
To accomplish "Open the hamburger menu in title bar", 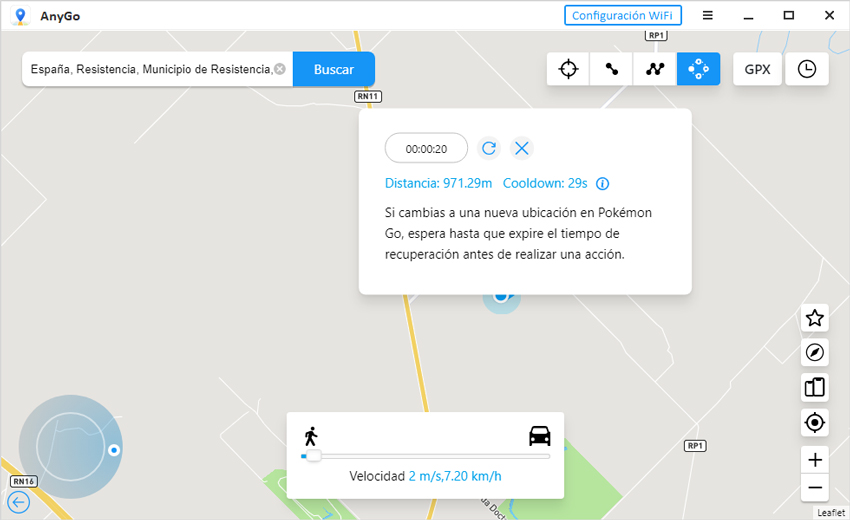I will pyautogui.click(x=708, y=15).
